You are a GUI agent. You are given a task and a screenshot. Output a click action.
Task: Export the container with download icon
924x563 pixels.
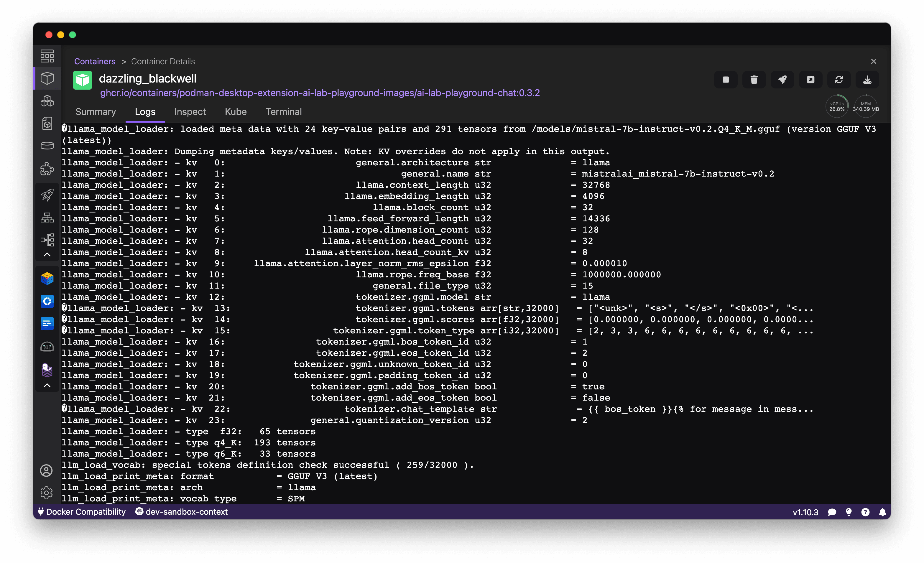point(867,80)
